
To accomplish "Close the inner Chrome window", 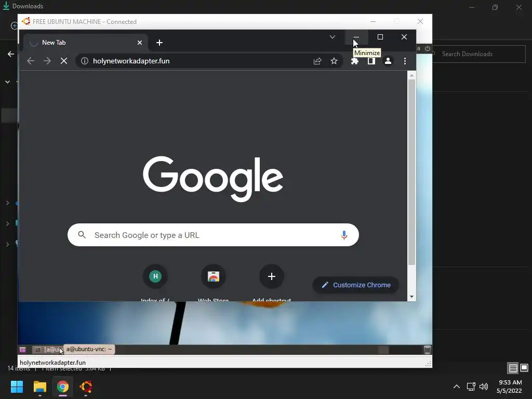I will click(x=404, y=37).
